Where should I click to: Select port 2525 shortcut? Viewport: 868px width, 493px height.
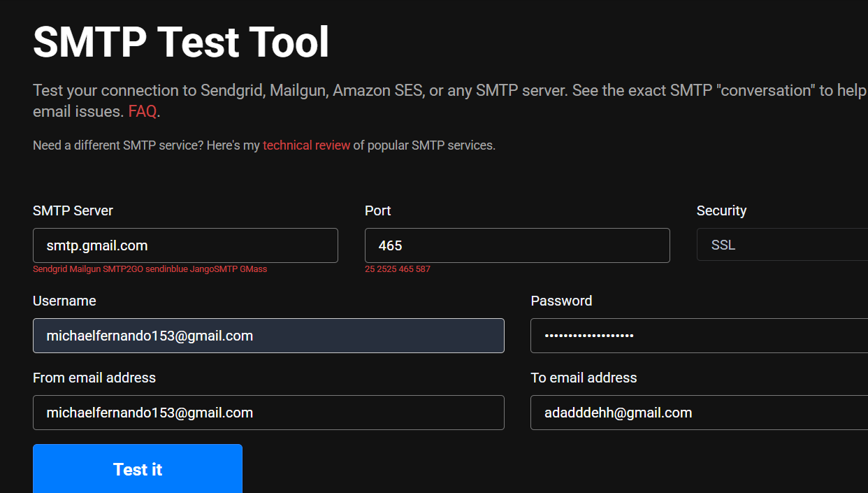point(386,269)
